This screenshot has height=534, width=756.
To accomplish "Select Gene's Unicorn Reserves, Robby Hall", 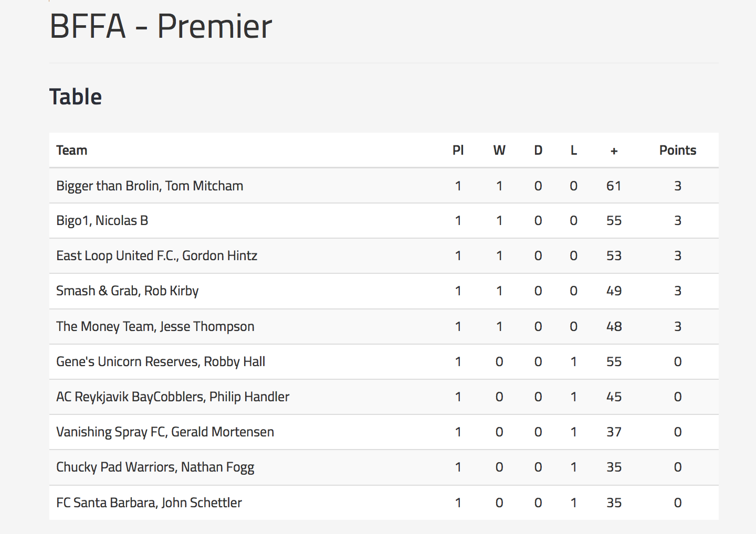I will click(161, 362).
